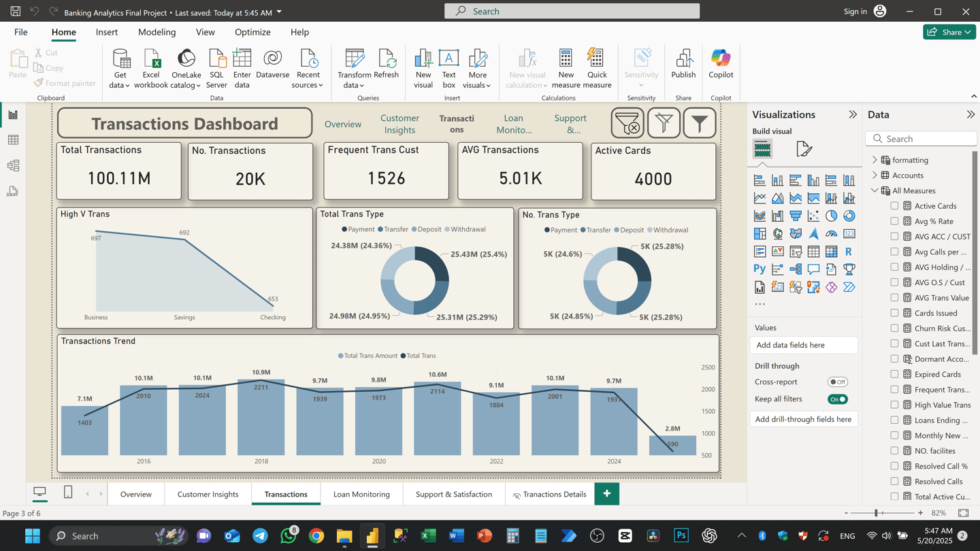
Task: Open Report view in left sidebar
Action: tap(13, 115)
